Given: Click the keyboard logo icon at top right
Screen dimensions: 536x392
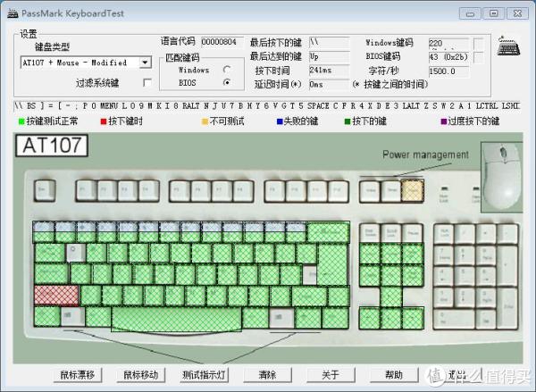Looking at the screenshot, I should [508, 46].
